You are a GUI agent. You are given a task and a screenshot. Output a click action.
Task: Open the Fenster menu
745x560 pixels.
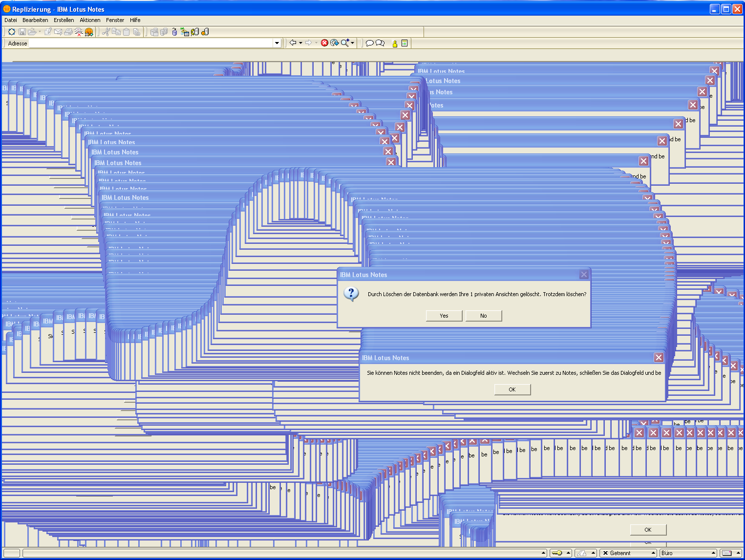[x=115, y=20]
